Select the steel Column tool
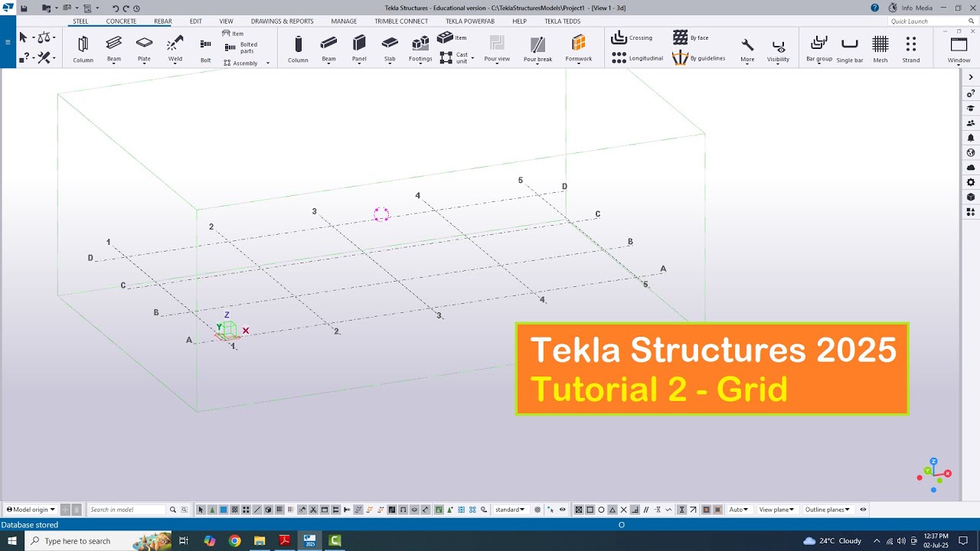The height and width of the screenshot is (551, 980). (x=83, y=49)
